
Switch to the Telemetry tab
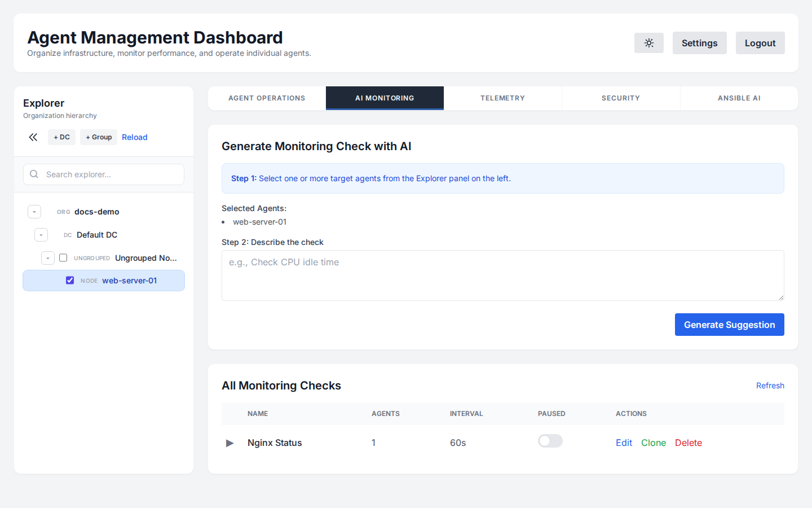[502, 98]
